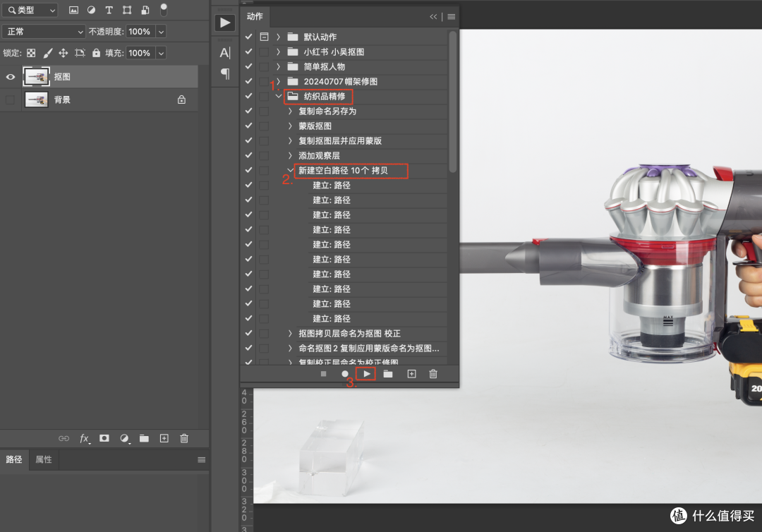Select the 动作 panel tab

255,16
